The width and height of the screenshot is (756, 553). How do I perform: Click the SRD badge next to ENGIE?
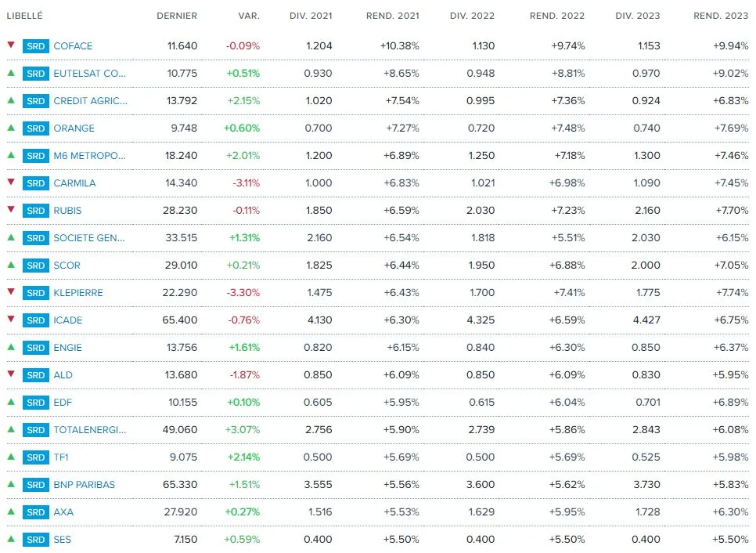[35, 348]
